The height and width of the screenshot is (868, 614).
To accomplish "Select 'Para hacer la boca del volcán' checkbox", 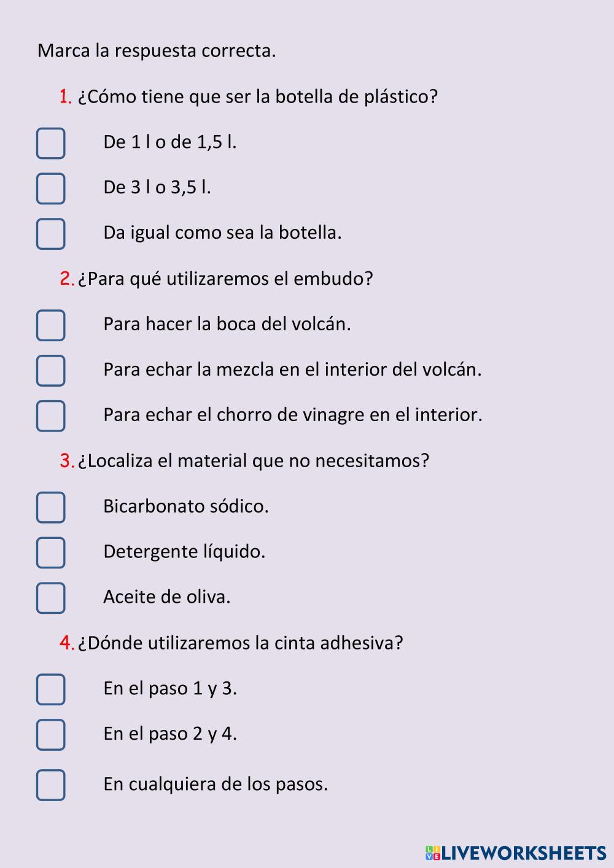I will (50, 325).
